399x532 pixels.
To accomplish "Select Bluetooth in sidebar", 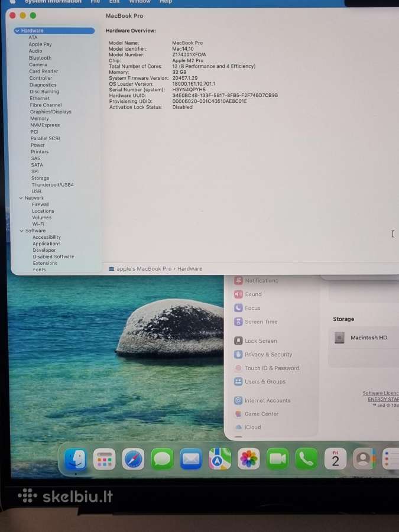I will pos(40,58).
